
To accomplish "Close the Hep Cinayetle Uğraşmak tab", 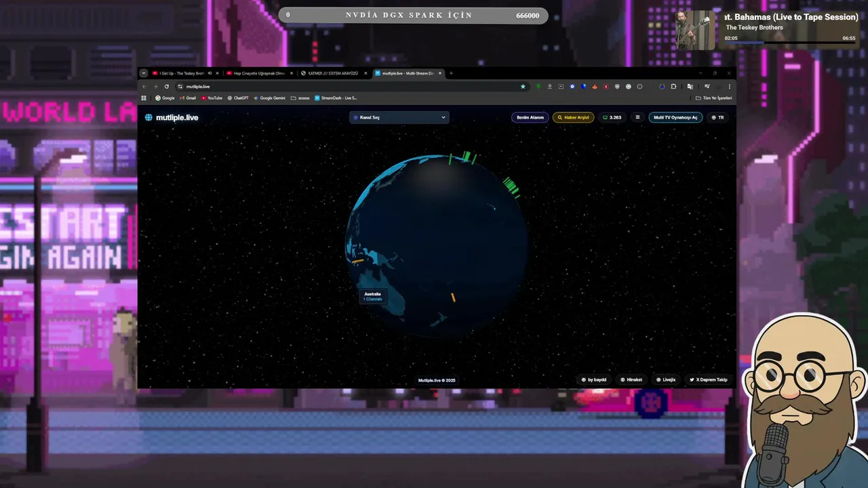I will coord(291,73).
